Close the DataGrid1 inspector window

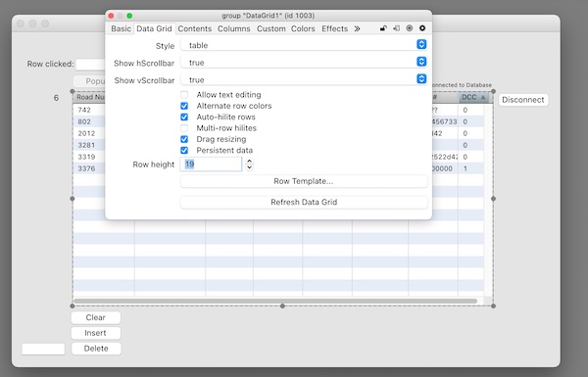pos(111,16)
